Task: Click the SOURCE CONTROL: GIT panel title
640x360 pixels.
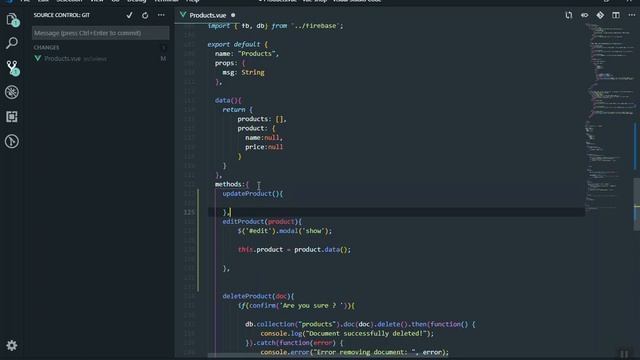Action: point(62,15)
